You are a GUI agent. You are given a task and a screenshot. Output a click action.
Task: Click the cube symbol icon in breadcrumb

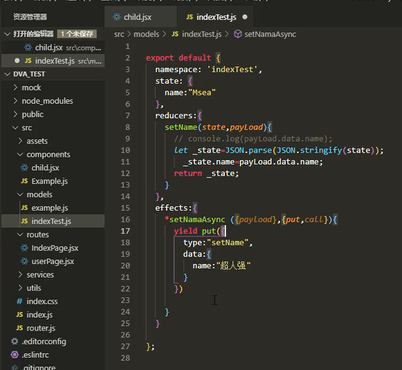pyautogui.click(x=237, y=34)
